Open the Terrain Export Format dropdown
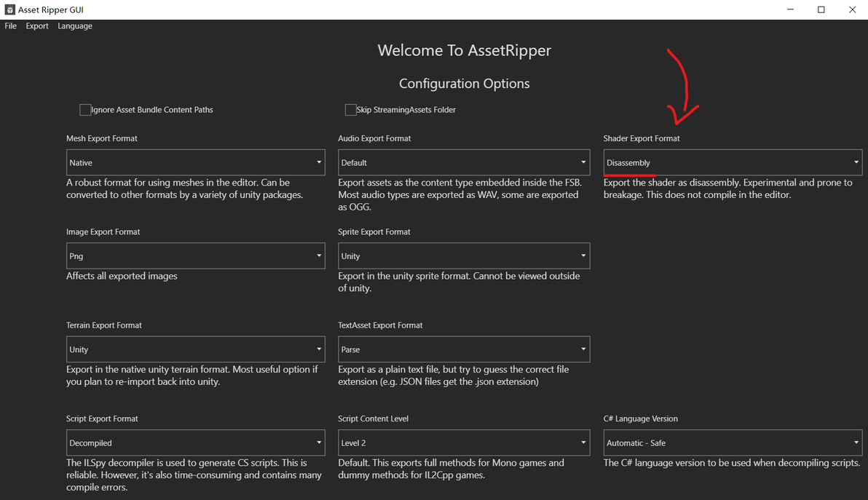 click(x=195, y=349)
